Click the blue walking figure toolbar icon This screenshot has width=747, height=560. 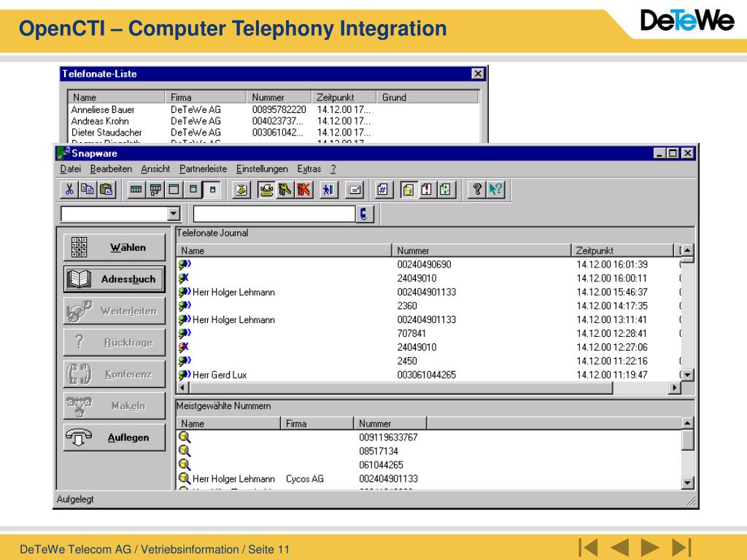[328, 190]
